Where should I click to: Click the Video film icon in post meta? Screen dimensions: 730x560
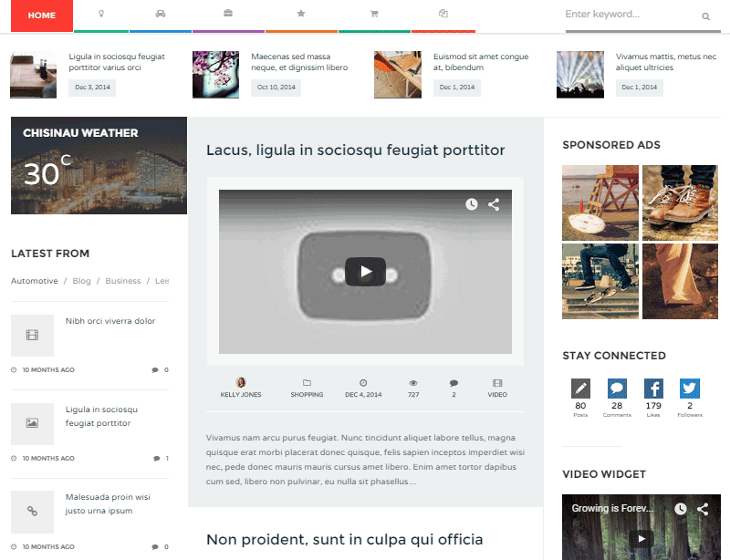(x=497, y=383)
